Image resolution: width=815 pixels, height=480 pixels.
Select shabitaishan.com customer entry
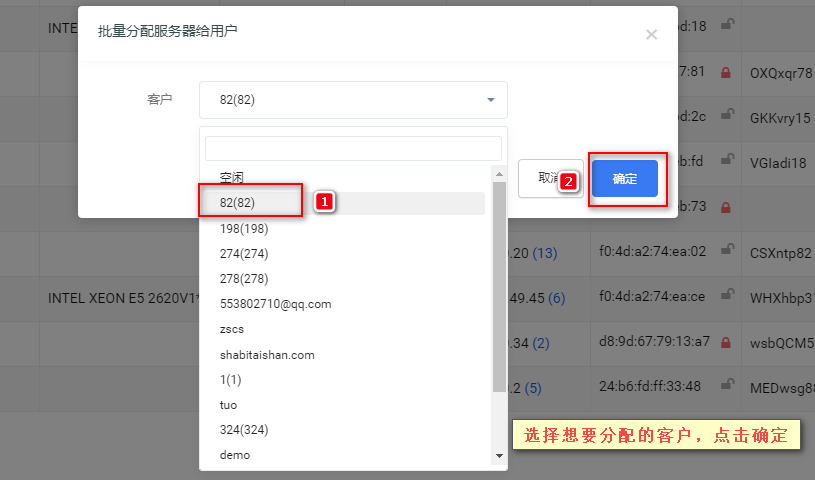[345, 355]
